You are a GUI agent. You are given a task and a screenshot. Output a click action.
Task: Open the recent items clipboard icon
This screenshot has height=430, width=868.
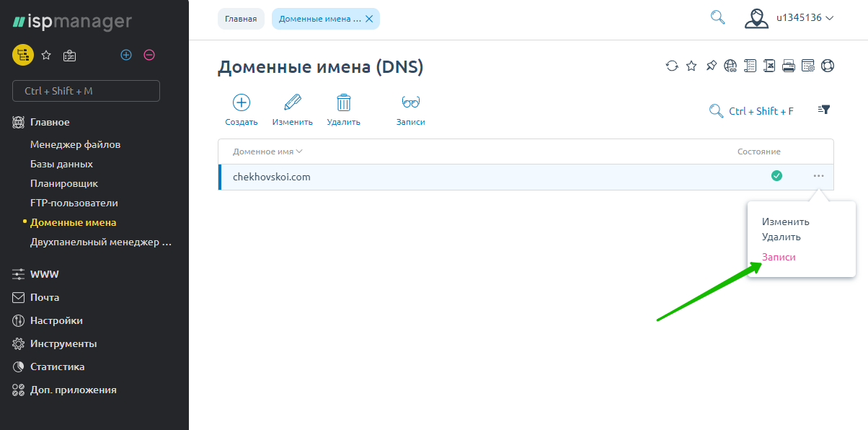69,55
